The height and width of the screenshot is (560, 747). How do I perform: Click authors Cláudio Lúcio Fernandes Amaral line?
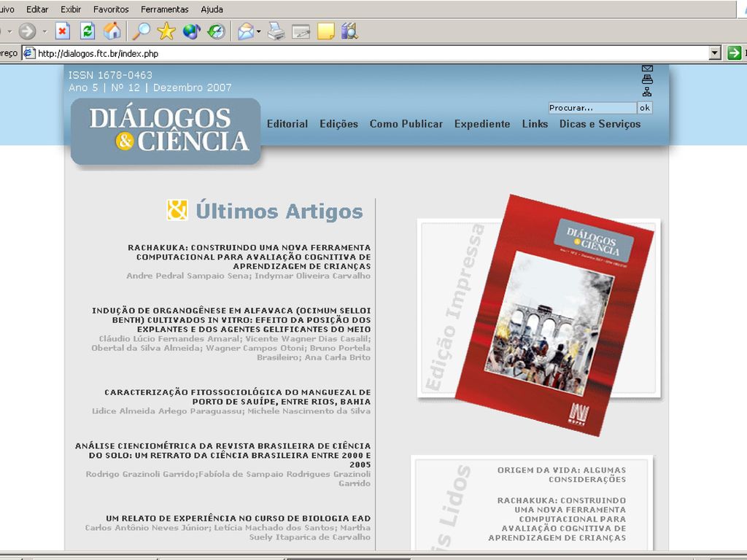pos(231,348)
